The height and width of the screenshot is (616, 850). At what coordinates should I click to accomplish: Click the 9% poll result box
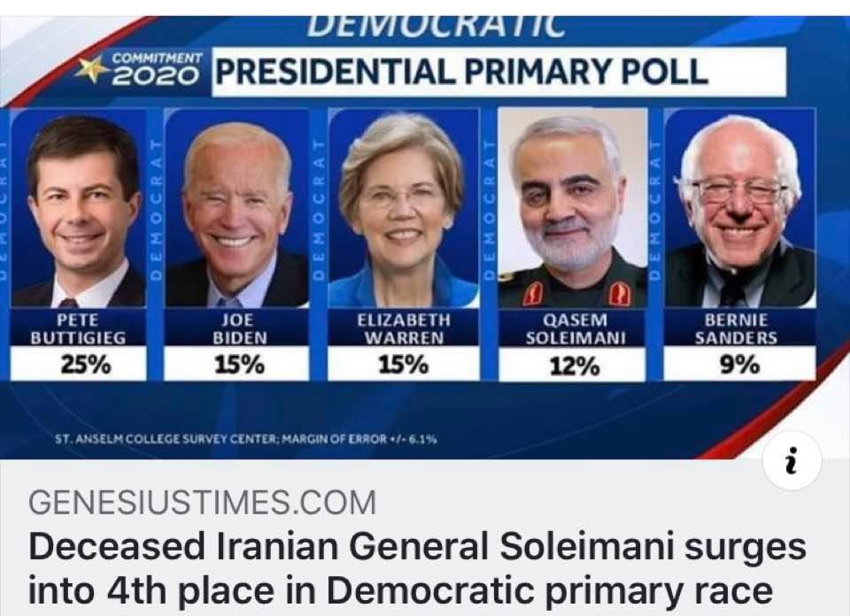point(740,364)
